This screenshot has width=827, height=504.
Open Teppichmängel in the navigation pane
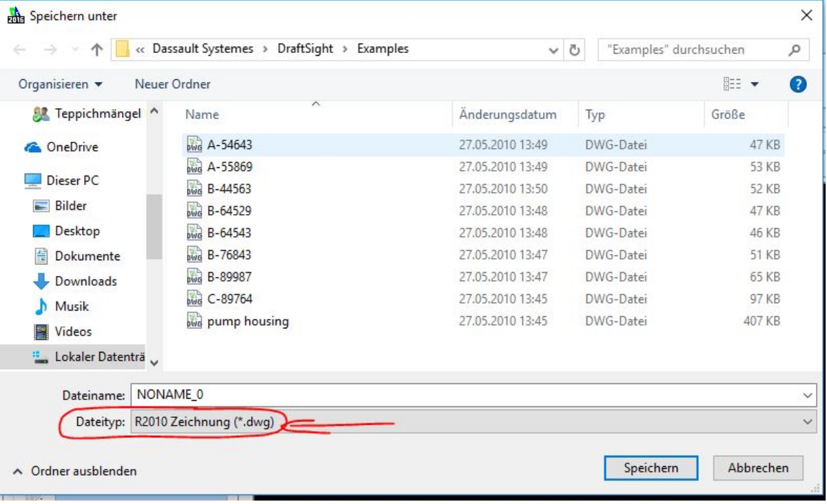point(86,113)
